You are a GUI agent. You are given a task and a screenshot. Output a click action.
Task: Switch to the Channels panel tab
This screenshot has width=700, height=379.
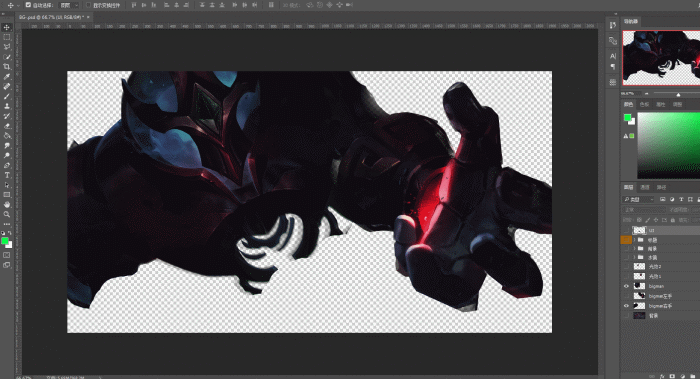pos(645,187)
